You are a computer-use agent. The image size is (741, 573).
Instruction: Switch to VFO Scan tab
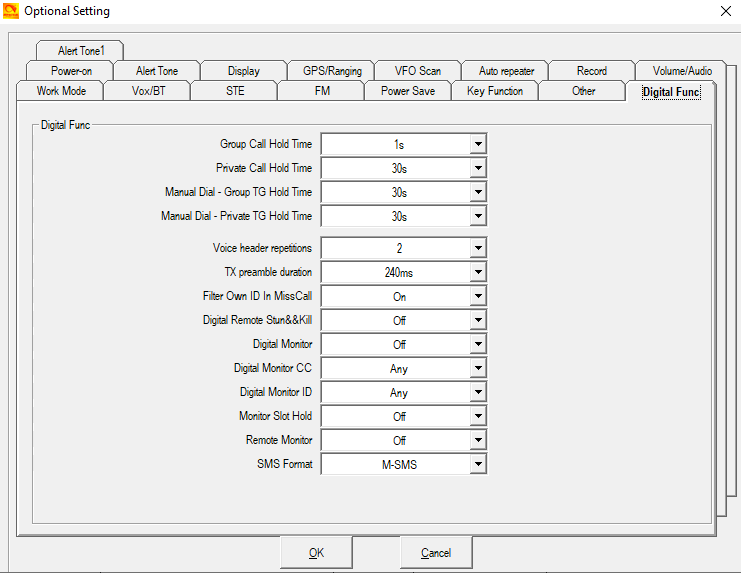pos(418,71)
